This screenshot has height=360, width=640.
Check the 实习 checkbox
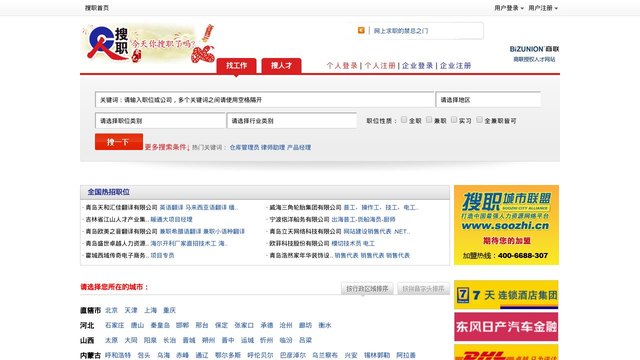click(454, 120)
